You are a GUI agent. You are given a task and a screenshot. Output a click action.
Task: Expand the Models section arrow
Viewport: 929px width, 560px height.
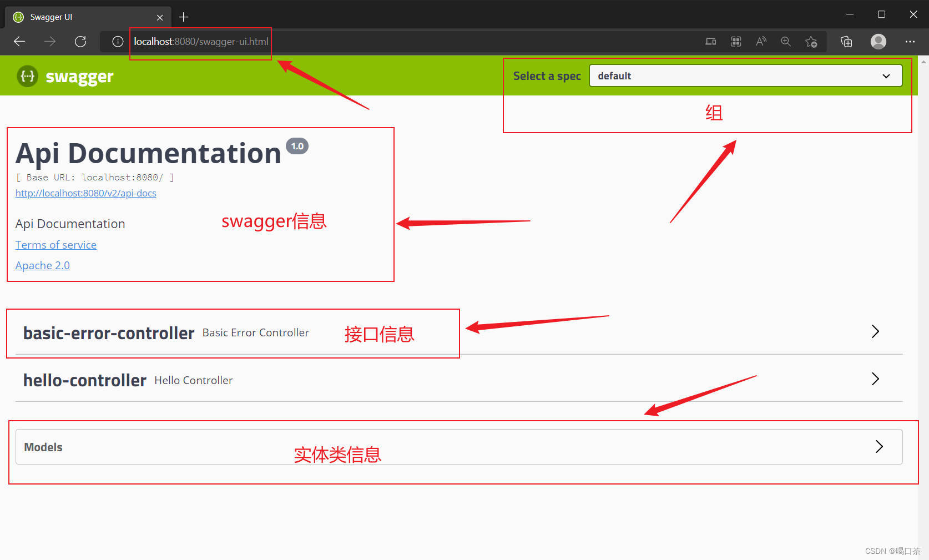point(879,447)
